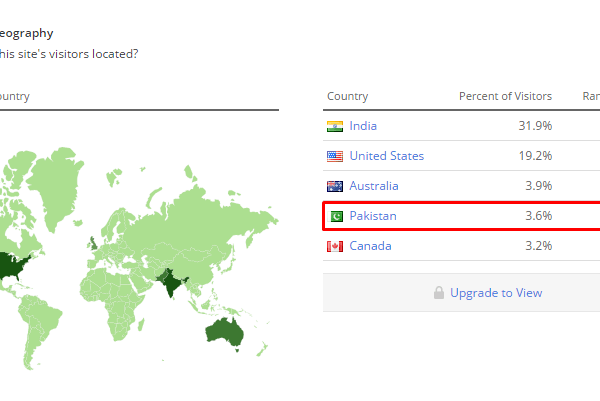The image size is (600, 401).
Task: Click the Australia flag icon
Action: pyautogui.click(x=335, y=186)
